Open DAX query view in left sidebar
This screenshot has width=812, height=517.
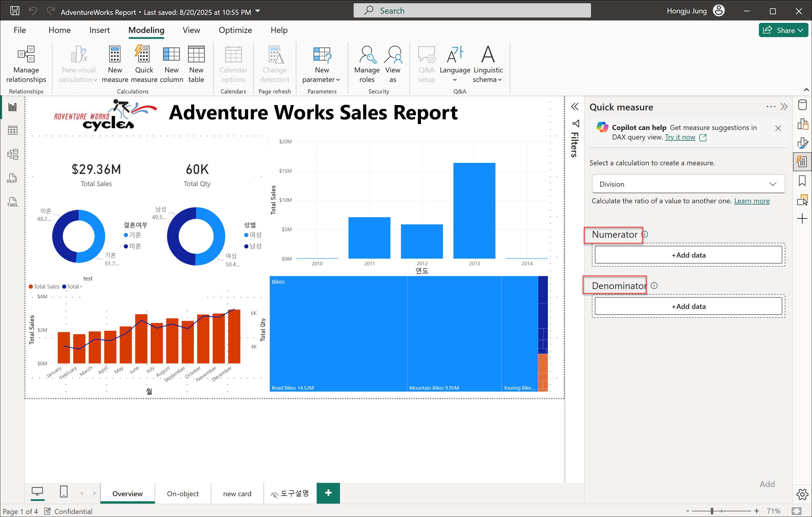pos(12,178)
